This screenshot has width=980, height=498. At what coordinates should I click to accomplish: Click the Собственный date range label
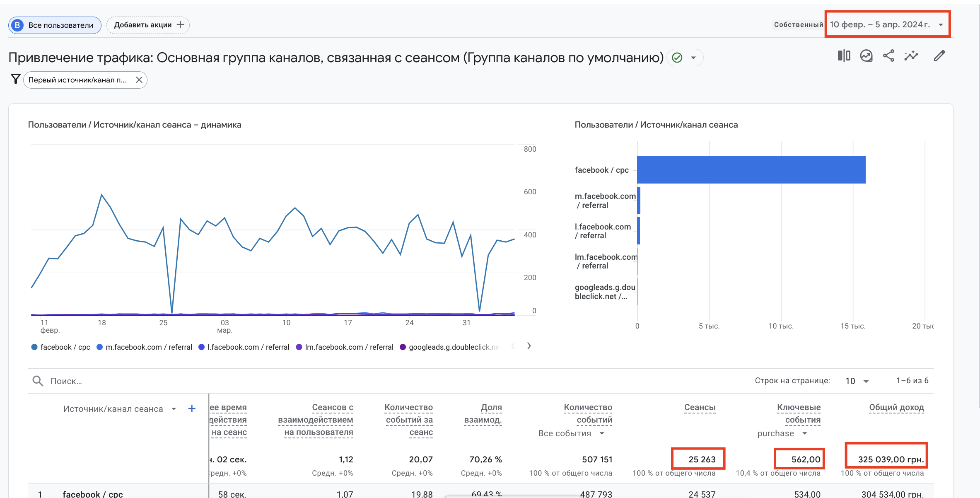point(798,25)
